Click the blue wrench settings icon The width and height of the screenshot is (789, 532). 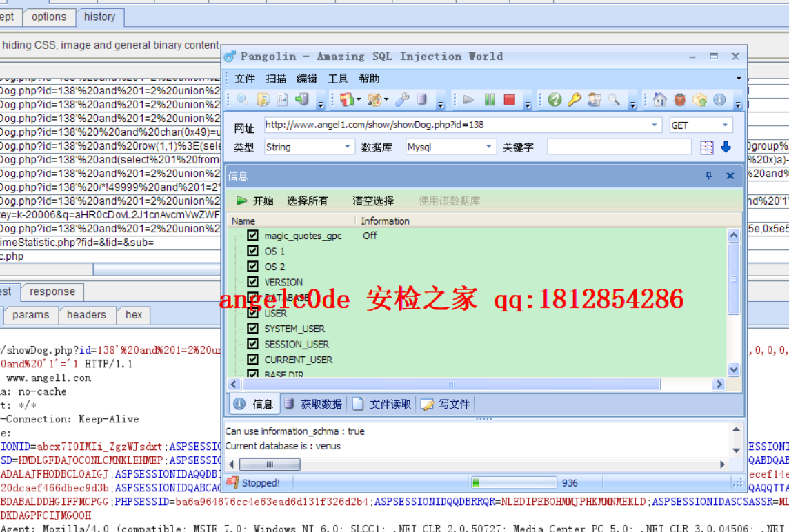(x=402, y=99)
